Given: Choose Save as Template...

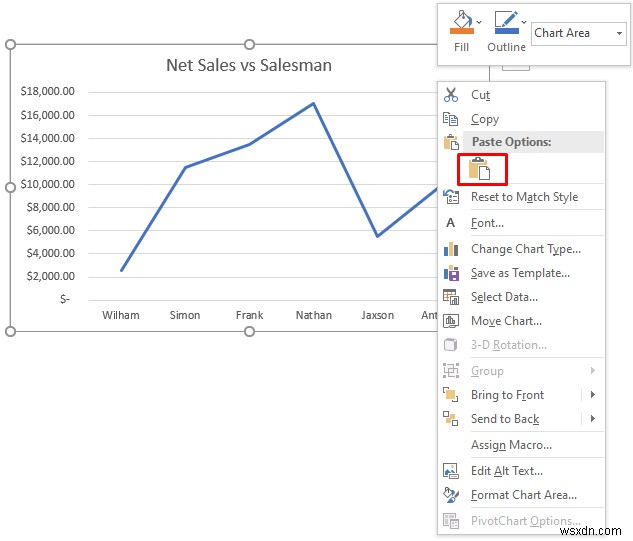Looking at the screenshot, I should [x=522, y=273].
